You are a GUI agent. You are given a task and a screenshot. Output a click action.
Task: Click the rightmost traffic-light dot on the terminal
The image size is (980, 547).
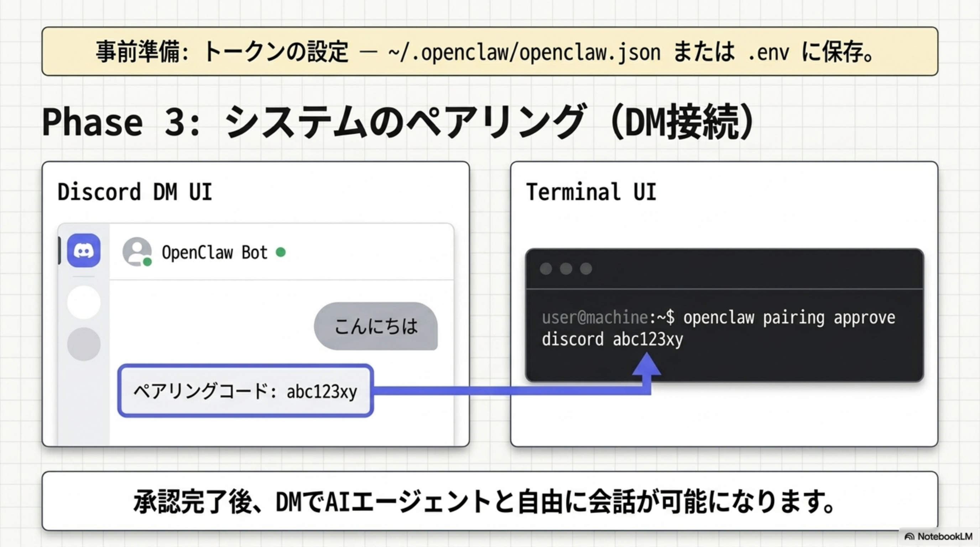tap(585, 269)
